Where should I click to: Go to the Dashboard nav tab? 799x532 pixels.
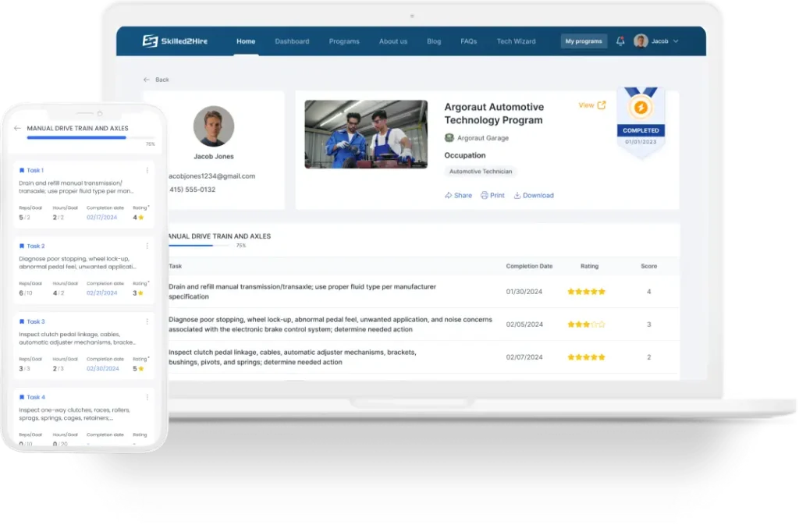pyautogui.click(x=292, y=41)
